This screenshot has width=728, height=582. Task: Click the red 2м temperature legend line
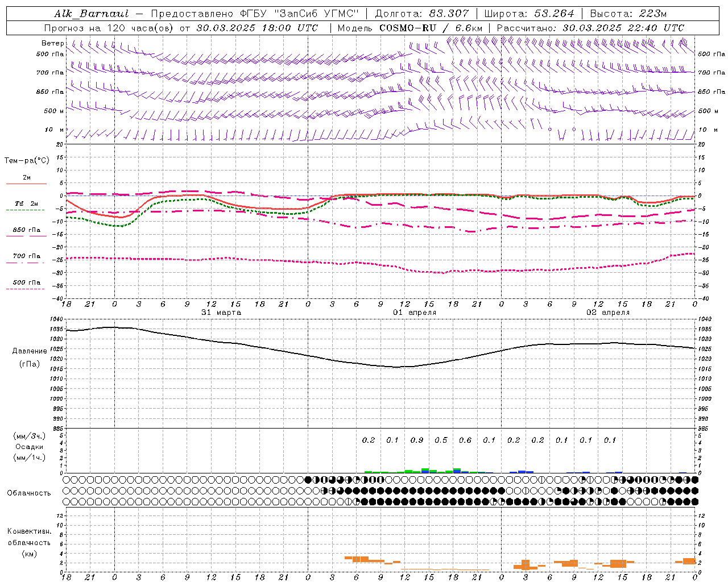click(x=26, y=184)
